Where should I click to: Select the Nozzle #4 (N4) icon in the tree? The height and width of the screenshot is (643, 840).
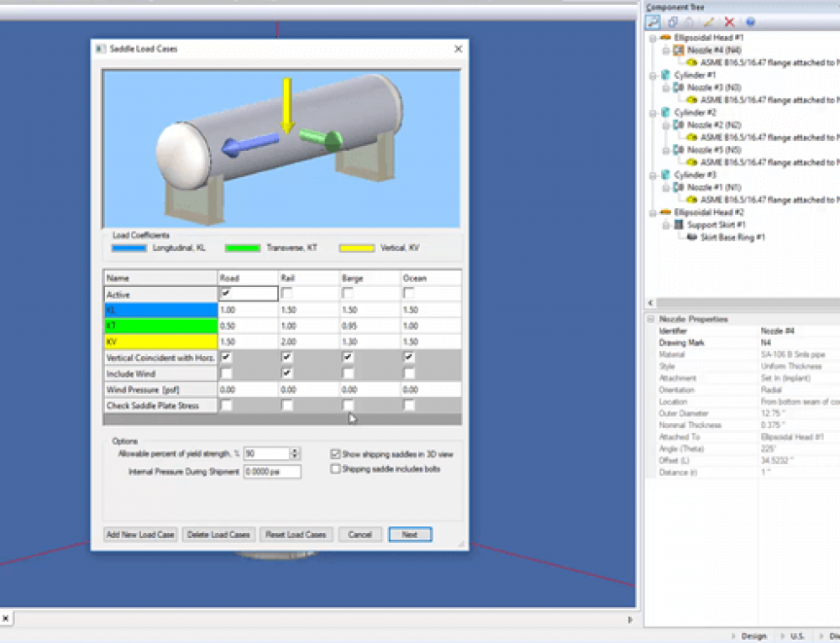[x=677, y=51]
